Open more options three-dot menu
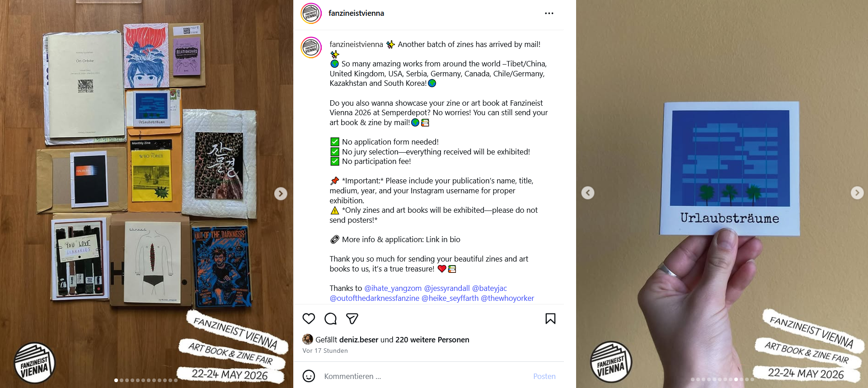The image size is (868, 388). (x=549, y=13)
